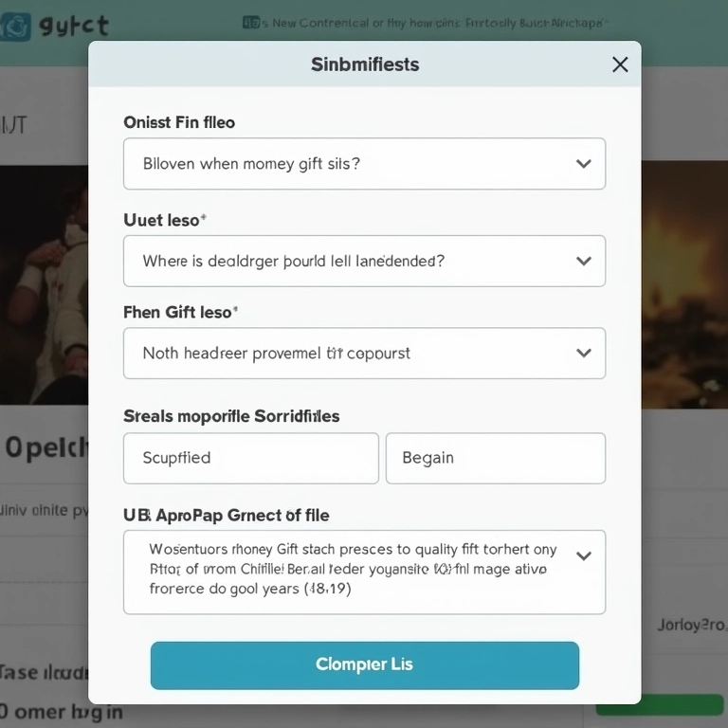
Task: Click the Opelch heading
Action: pyautogui.click(x=45, y=446)
